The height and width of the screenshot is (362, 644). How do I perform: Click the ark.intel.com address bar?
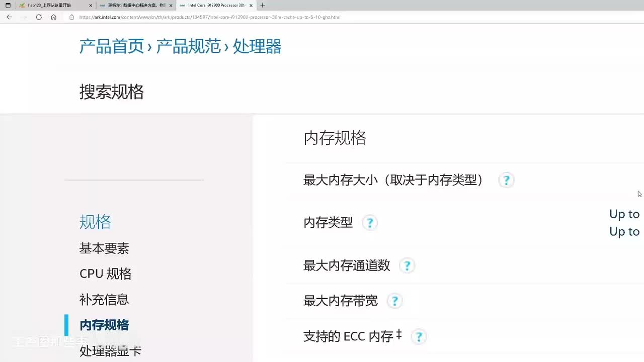pos(210,17)
